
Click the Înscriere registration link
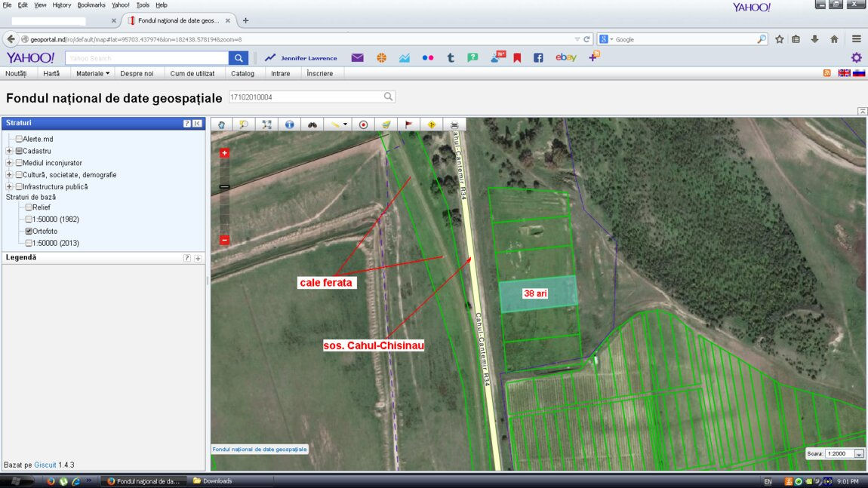(x=320, y=73)
